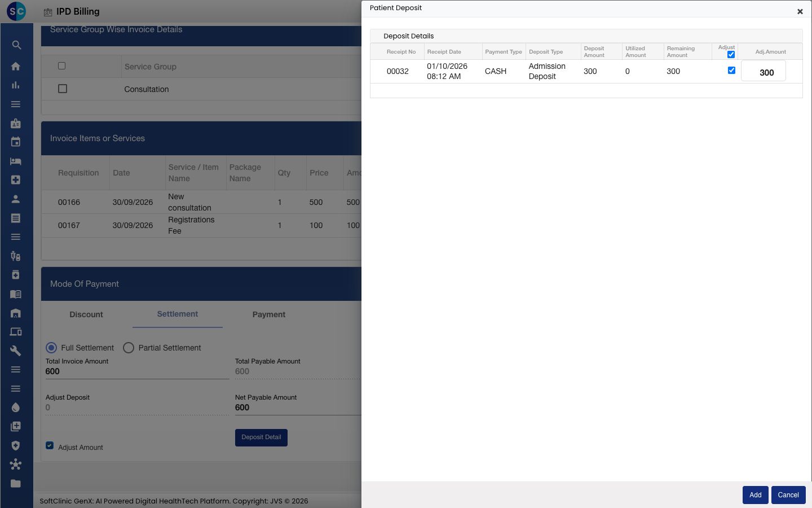
Task: Open the wrench maintenance sidebar icon
Action: coord(16,351)
